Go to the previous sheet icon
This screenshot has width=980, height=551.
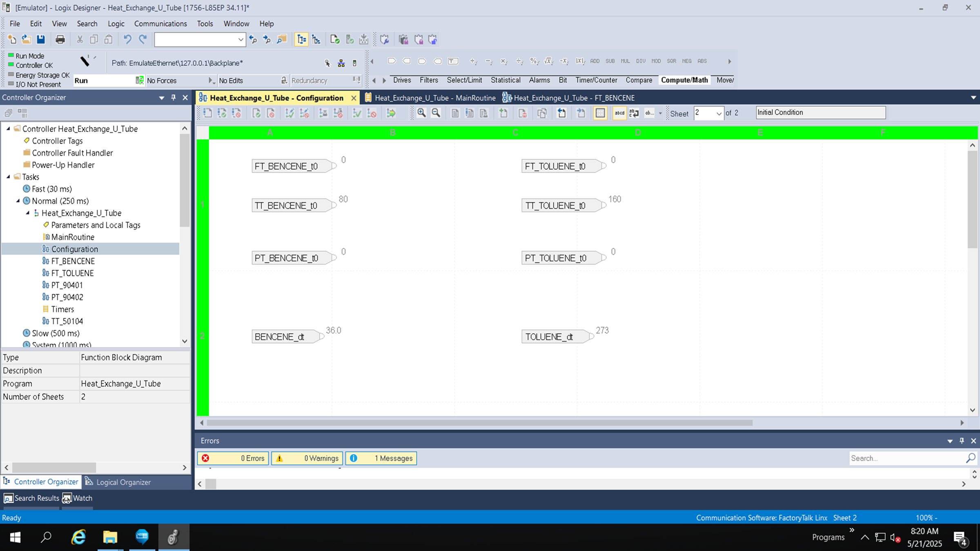562,113
